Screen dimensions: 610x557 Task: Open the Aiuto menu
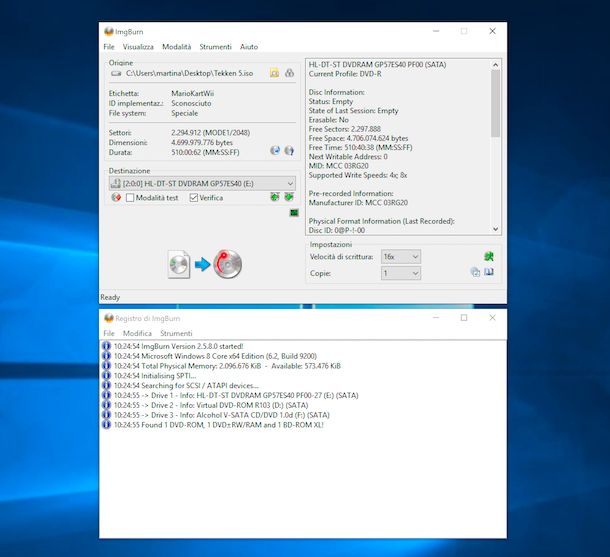(x=249, y=47)
